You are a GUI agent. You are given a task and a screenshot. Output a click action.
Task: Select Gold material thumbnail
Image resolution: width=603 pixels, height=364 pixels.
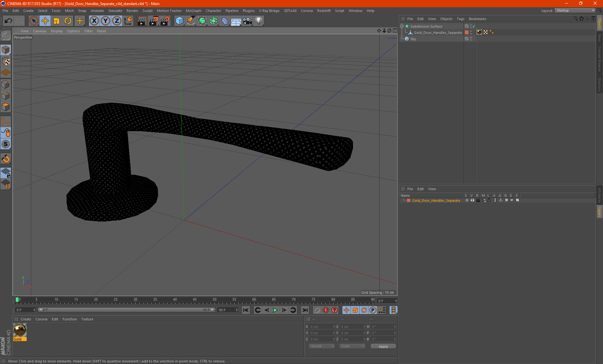(x=20, y=330)
